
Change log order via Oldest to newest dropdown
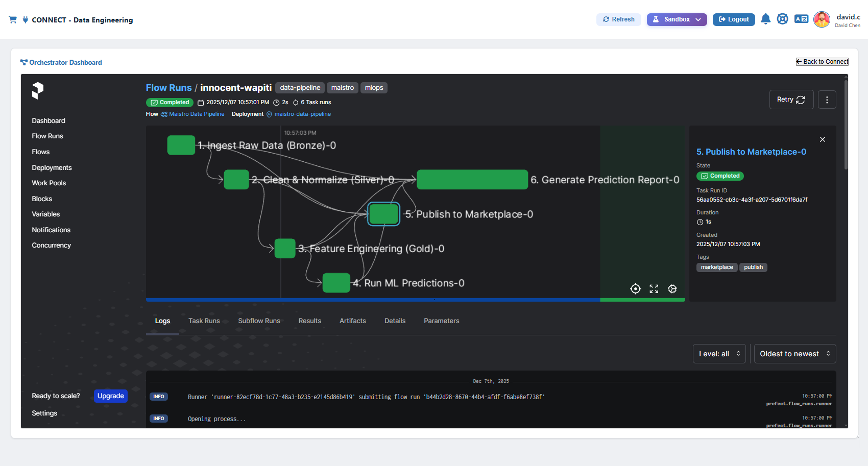pos(794,353)
